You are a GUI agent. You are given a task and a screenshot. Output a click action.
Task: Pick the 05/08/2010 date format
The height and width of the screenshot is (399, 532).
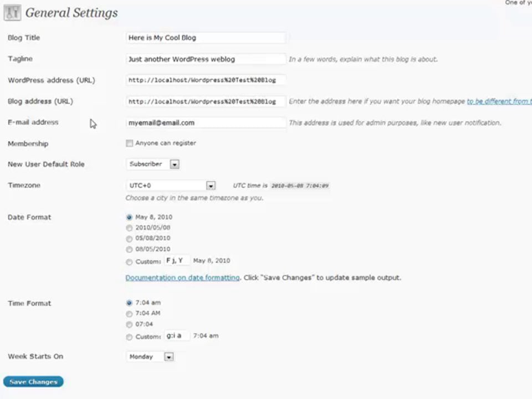[129, 239]
